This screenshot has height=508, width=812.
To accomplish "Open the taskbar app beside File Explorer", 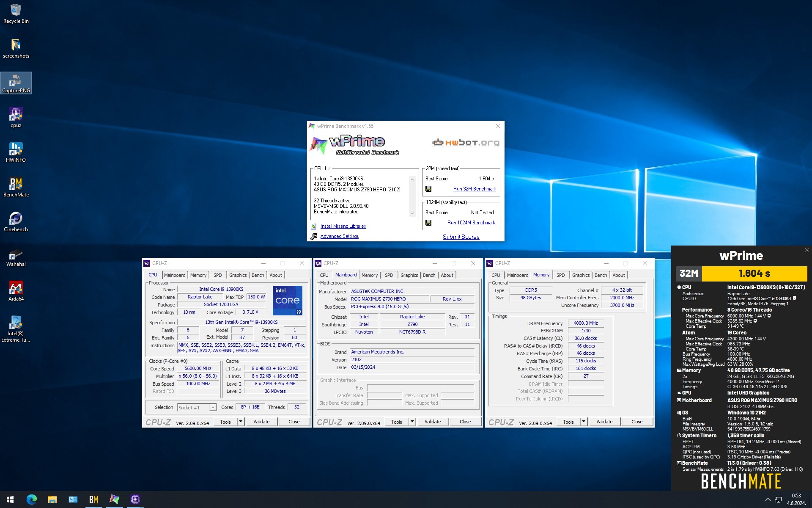I will pyautogui.click(x=73, y=500).
